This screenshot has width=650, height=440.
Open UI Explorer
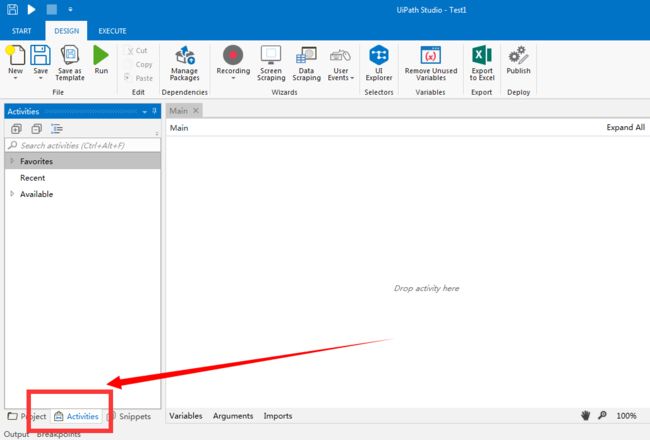point(378,63)
